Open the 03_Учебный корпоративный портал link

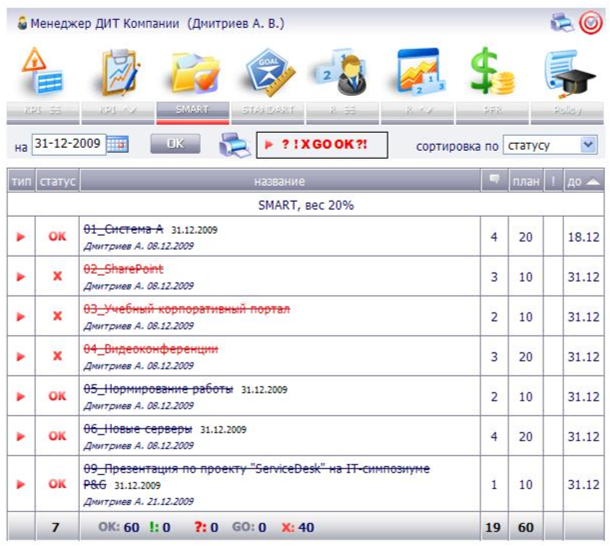(187, 309)
